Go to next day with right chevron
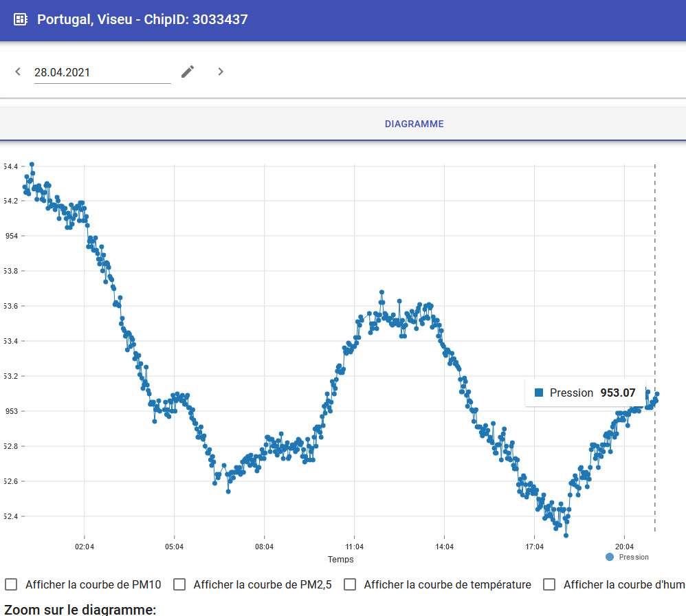The image size is (686, 616). click(221, 71)
